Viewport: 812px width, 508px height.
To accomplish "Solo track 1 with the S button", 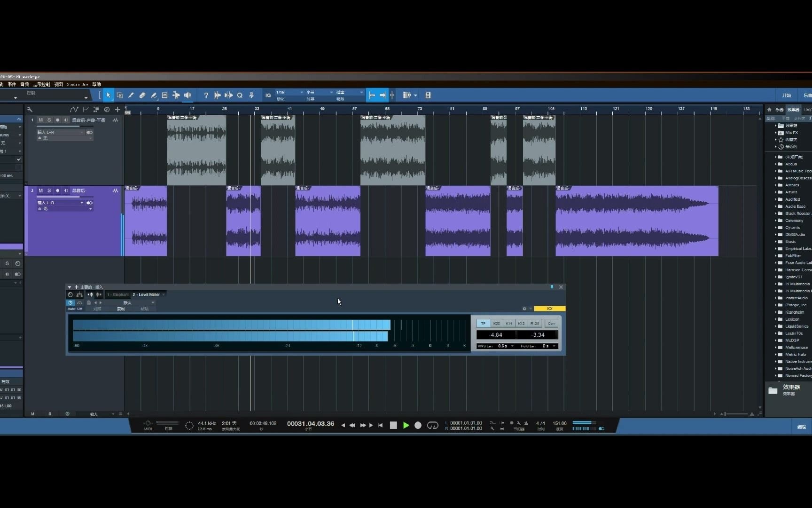I will (x=49, y=120).
